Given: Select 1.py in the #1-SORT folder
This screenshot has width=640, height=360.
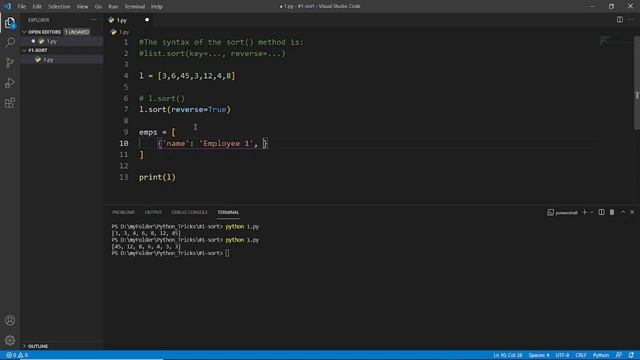Looking at the screenshot, I should pyautogui.click(x=62, y=60).
